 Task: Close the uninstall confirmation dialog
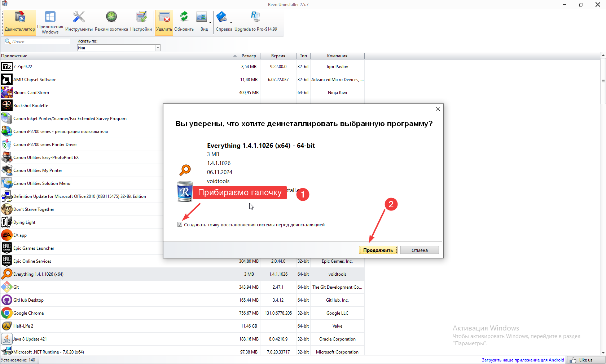438,109
